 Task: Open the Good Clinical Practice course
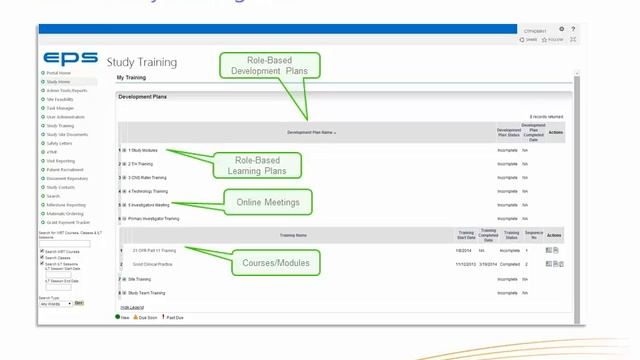point(152,264)
